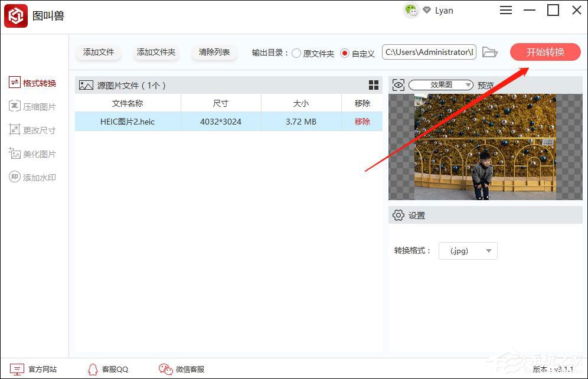Click the 客服QQ icon at the bottom
The width and height of the screenshot is (588, 379).
click(93, 369)
